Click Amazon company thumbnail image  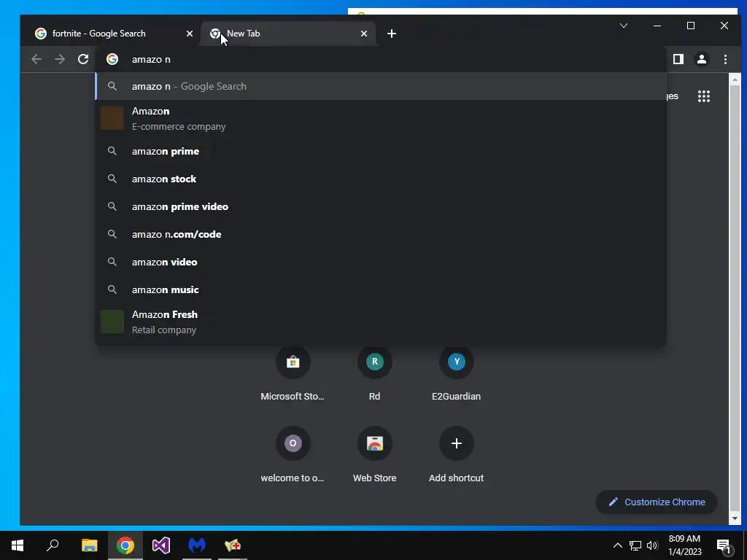click(x=112, y=118)
